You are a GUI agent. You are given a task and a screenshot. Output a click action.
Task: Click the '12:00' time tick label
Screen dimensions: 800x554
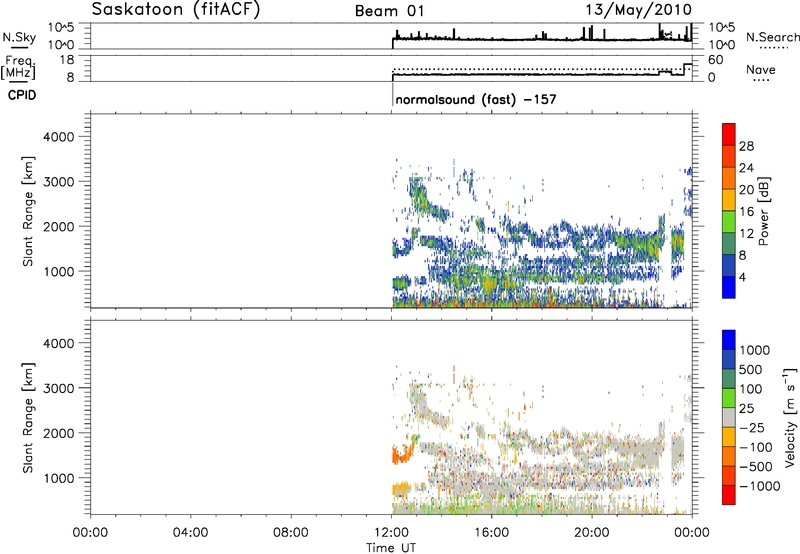(391, 533)
